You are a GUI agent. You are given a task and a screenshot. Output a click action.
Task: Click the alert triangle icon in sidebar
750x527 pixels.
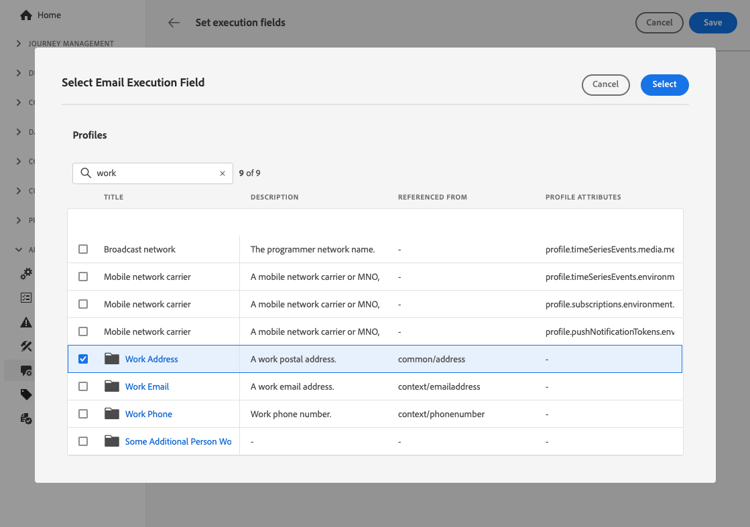pyautogui.click(x=26, y=322)
